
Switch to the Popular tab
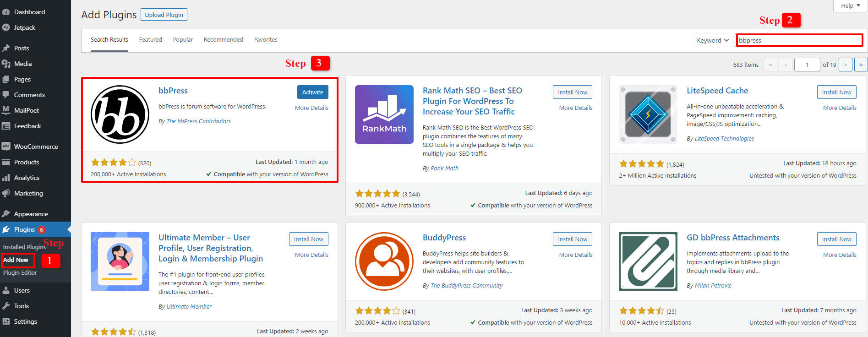click(183, 40)
